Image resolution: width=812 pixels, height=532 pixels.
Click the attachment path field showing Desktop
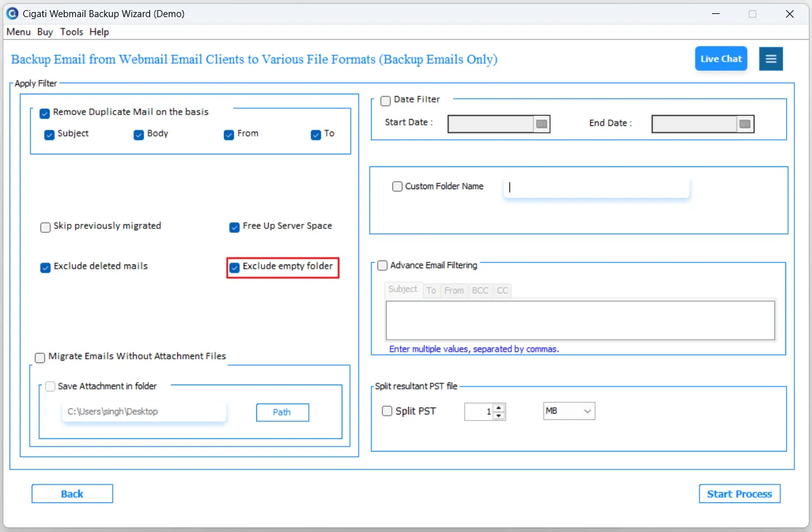(x=144, y=412)
